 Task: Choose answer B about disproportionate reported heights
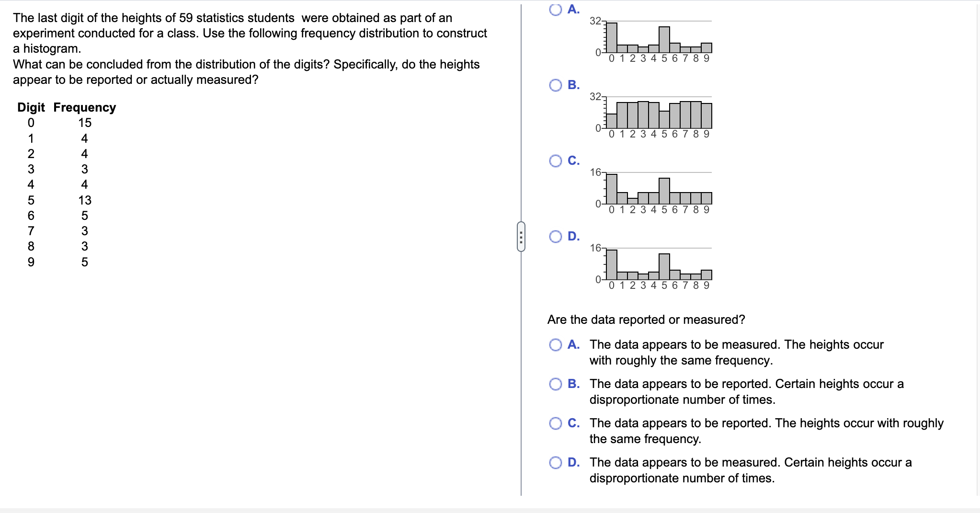tap(556, 384)
